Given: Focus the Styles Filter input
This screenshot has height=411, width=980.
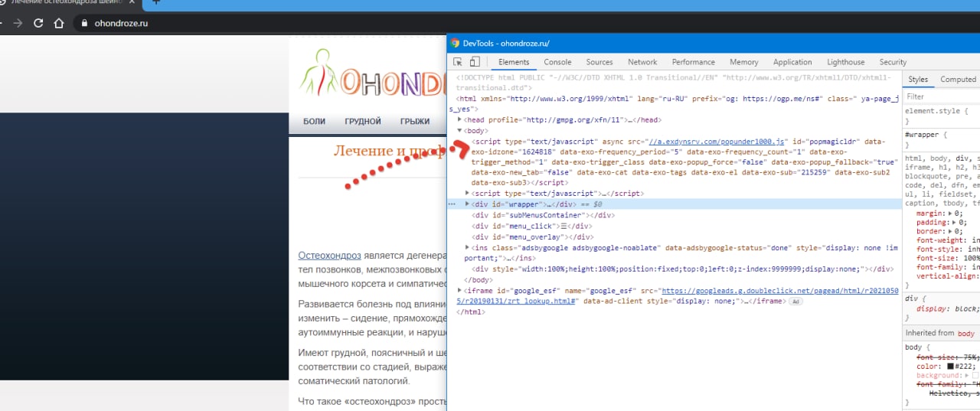Looking at the screenshot, I should click(x=942, y=97).
